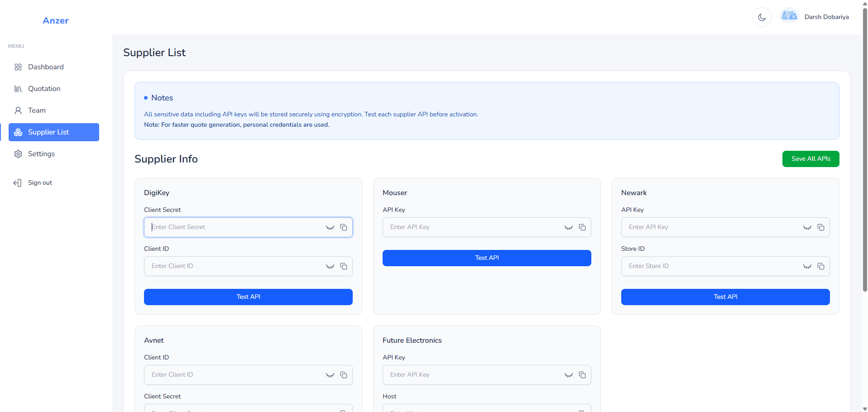Show the DigiKey Client Secret value
The height and width of the screenshot is (412, 868).
click(x=330, y=227)
